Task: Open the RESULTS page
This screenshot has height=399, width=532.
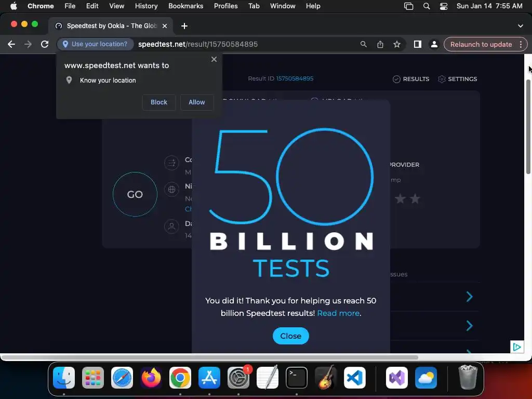Action: (x=411, y=79)
